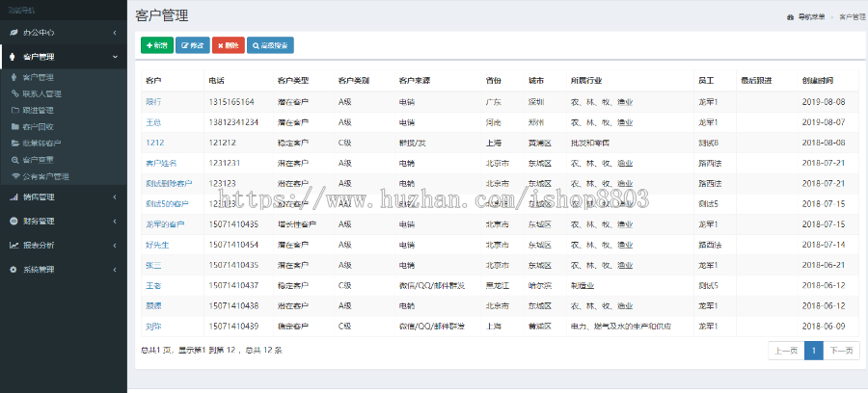
Task: Click the industry cell 批发和零售
Action: 590,143
